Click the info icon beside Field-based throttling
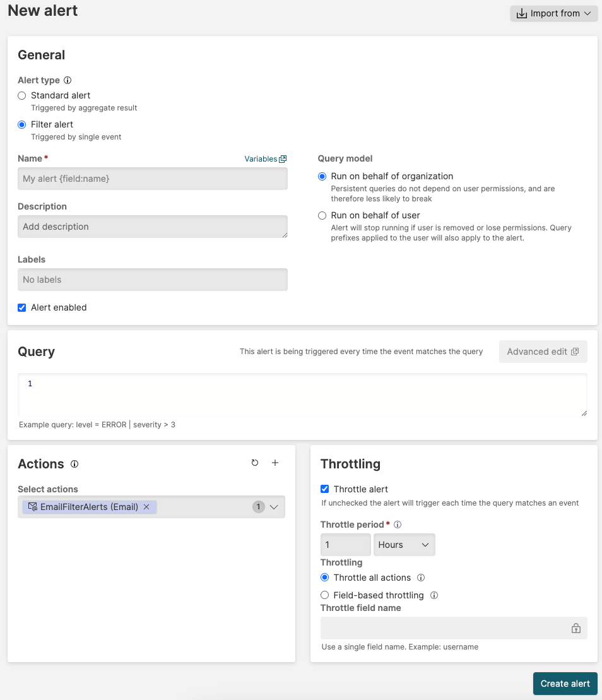 pos(434,595)
